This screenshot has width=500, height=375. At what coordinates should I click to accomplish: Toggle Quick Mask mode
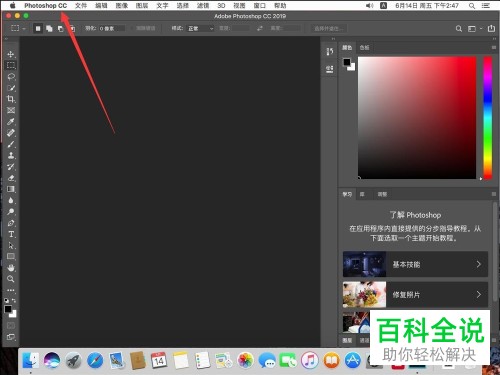11,325
